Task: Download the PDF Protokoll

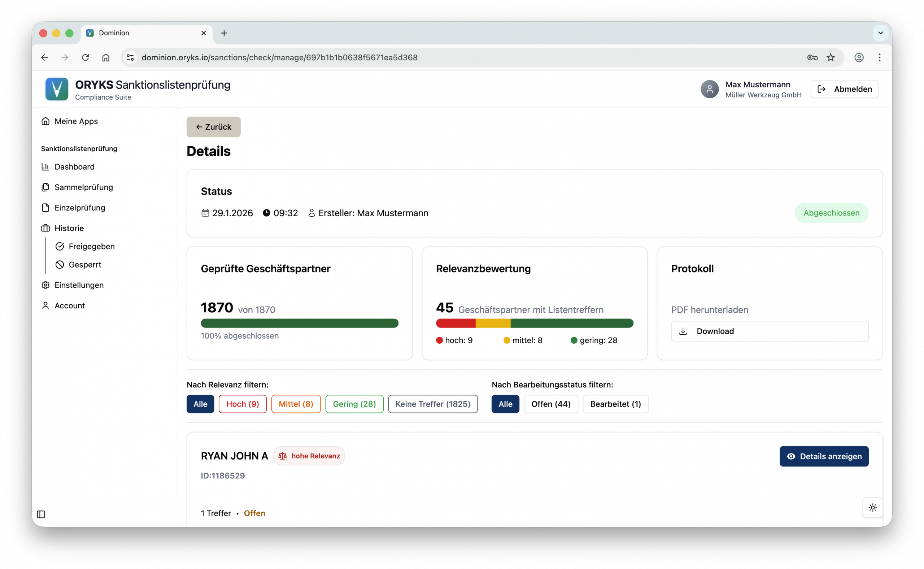Action: (x=770, y=331)
